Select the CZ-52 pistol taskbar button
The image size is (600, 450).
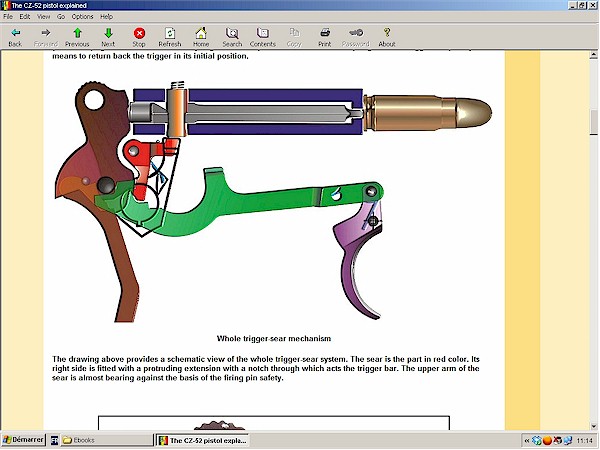[203, 440]
